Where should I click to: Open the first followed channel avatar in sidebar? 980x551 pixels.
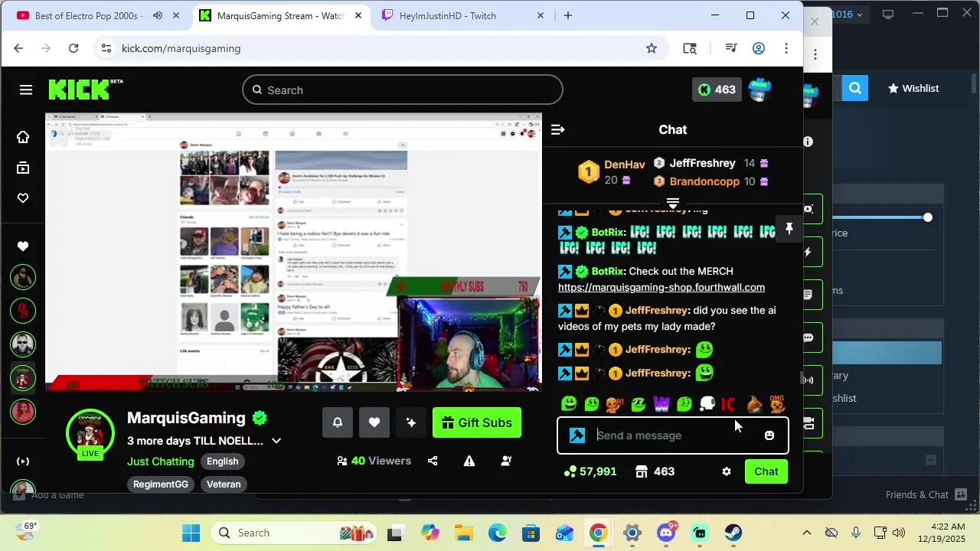pyautogui.click(x=23, y=277)
